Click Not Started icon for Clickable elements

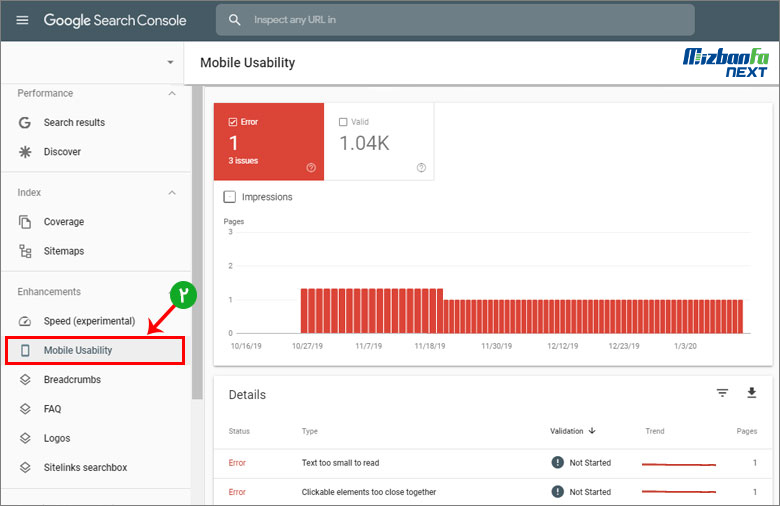558,492
